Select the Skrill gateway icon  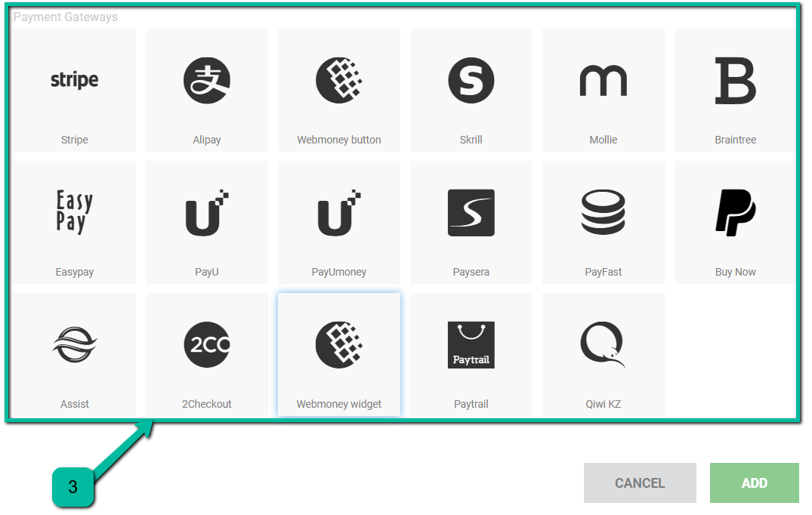pos(471,80)
